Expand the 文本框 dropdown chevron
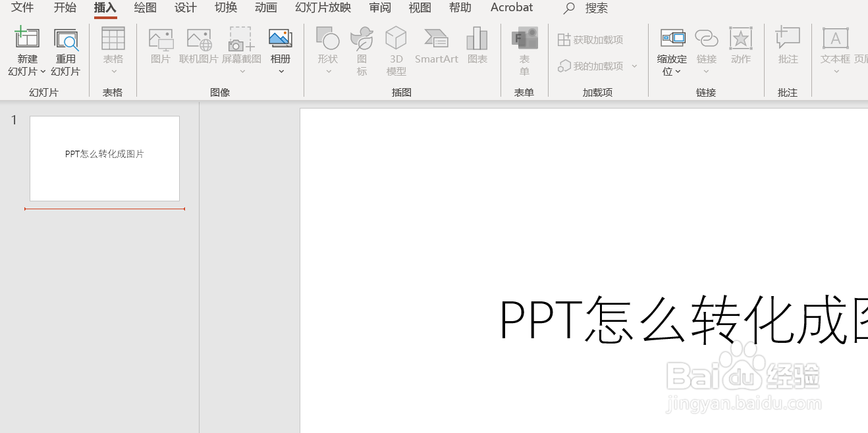 [836, 72]
